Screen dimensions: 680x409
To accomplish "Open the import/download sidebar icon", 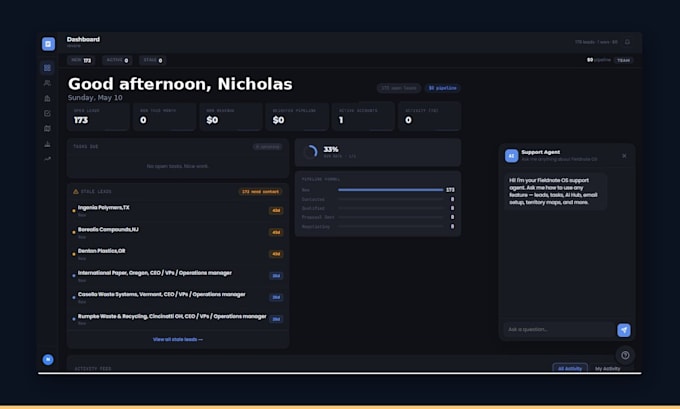I will coord(47,144).
